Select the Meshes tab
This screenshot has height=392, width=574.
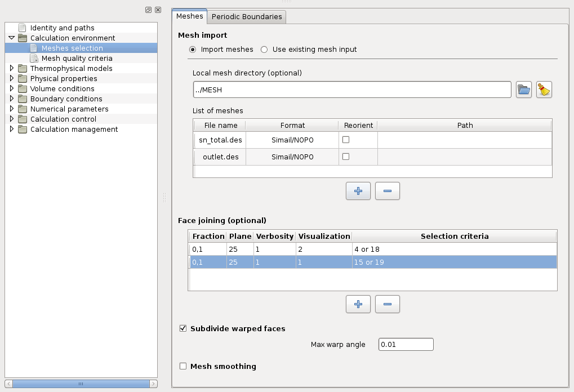coord(189,16)
